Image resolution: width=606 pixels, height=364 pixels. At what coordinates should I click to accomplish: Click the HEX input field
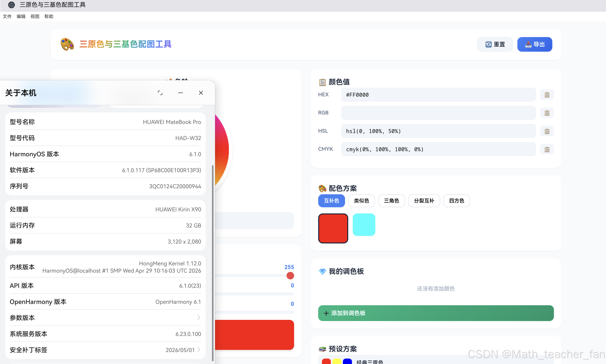[x=438, y=95]
